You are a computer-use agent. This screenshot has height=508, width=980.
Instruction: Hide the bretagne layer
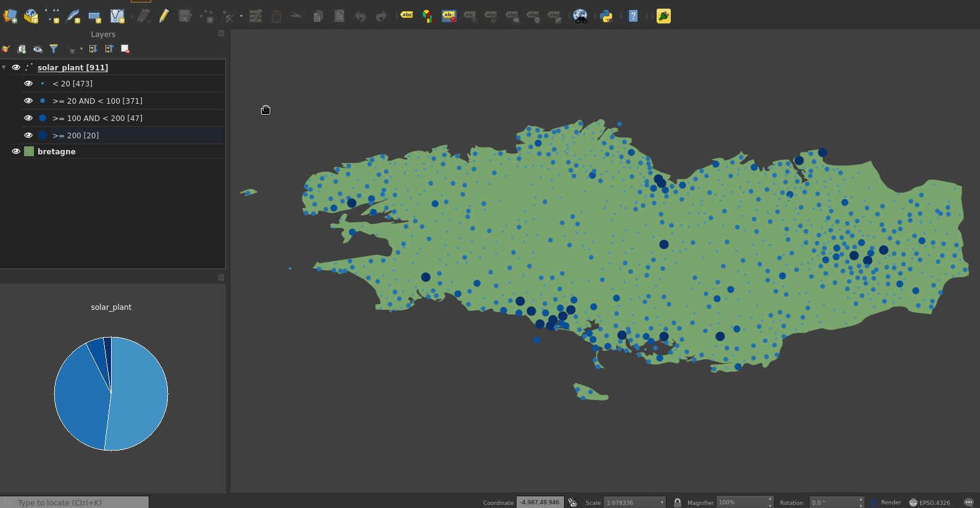pyautogui.click(x=16, y=151)
